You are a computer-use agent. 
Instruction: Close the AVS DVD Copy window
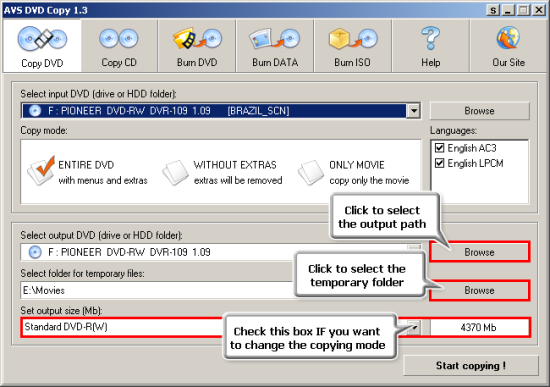(538, 10)
